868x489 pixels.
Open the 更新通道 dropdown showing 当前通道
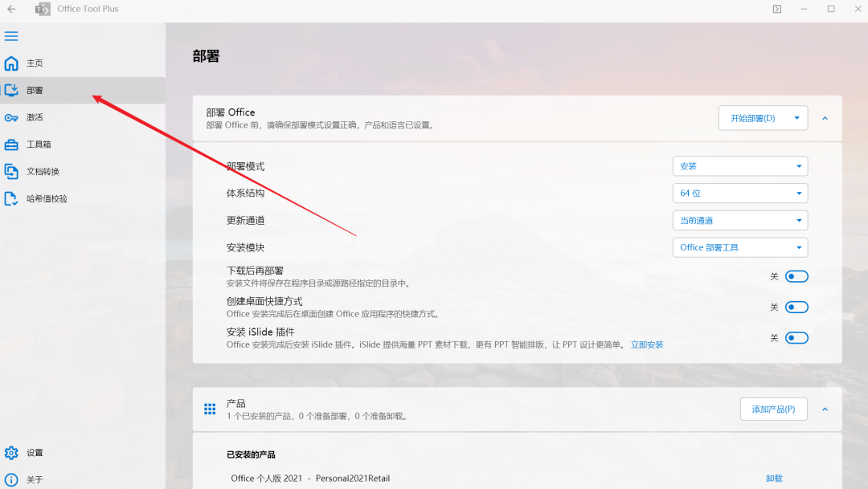[739, 220]
